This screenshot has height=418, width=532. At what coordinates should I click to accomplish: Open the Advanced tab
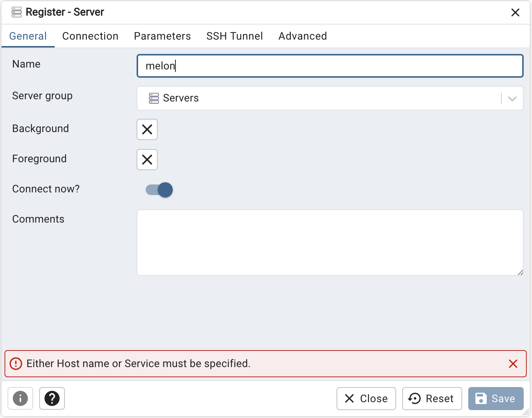(x=303, y=36)
